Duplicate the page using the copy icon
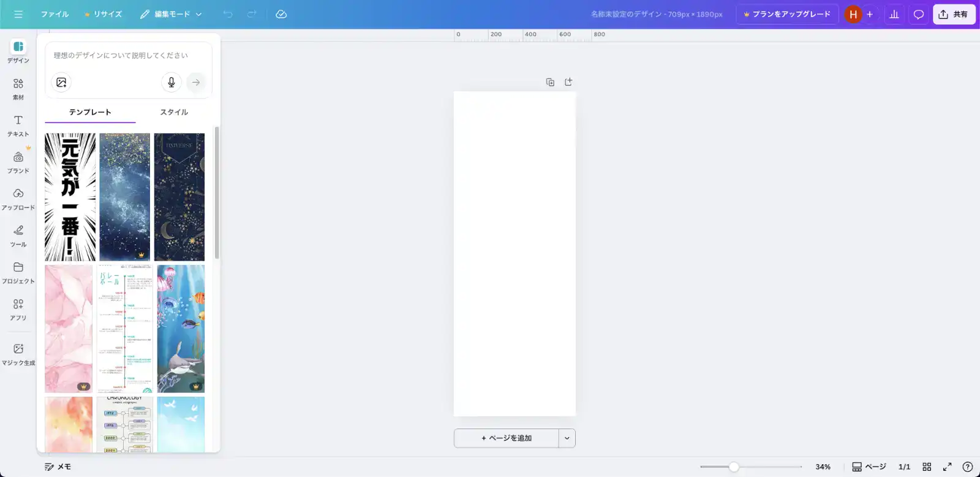980x477 pixels. (x=550, y=82)
